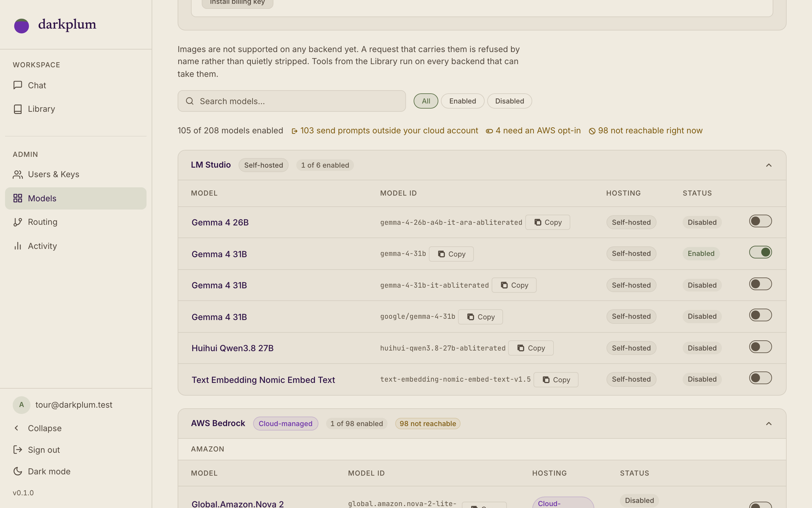Enable the Gemma 4 26B model toggle

point(760,221)
